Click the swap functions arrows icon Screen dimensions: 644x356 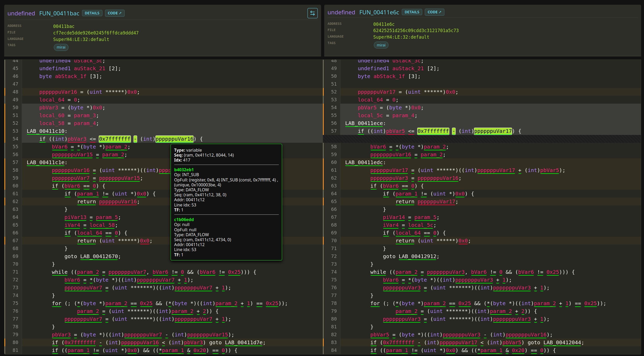[312, 13]
